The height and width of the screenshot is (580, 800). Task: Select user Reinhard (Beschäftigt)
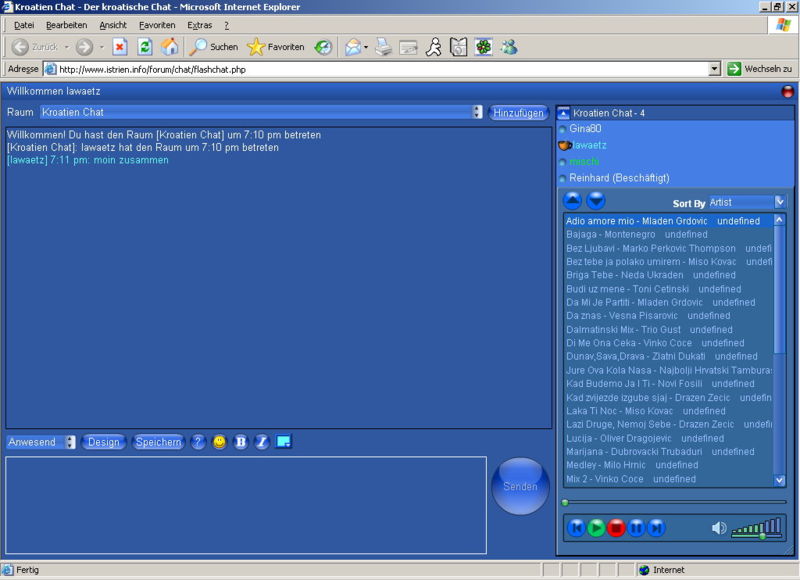(619, 178)
